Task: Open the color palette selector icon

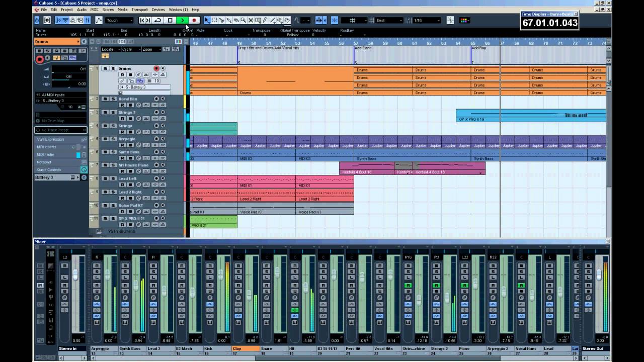Action: pos(464,20)
